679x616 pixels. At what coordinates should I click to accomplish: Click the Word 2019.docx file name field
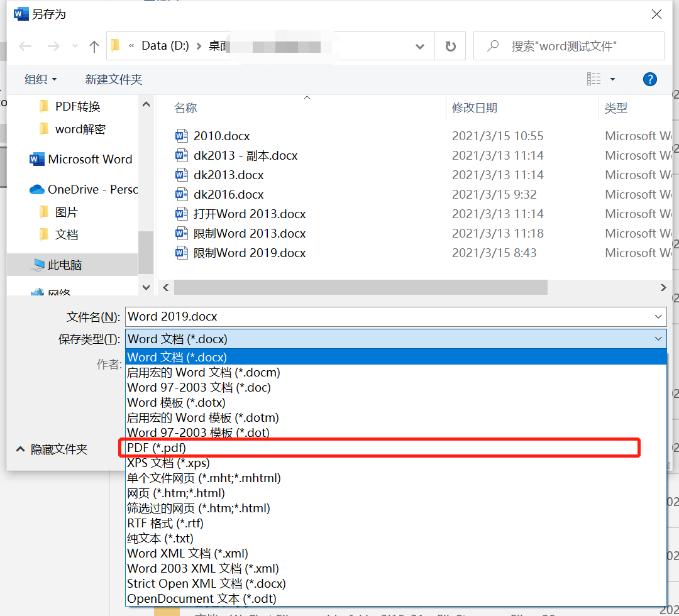pos(314,316)
